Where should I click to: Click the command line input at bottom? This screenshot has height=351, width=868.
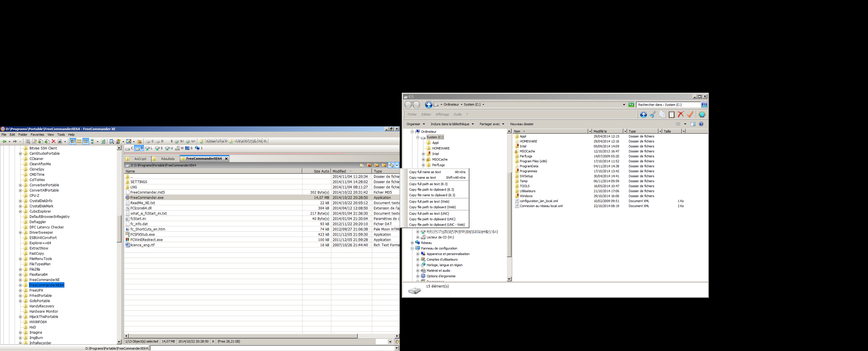tap(272, 348)
